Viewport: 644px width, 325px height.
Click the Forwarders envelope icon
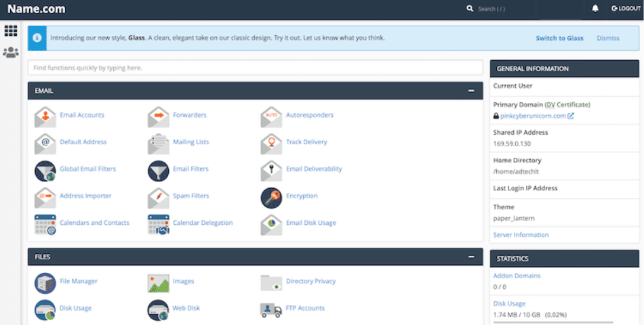point(158,116)
